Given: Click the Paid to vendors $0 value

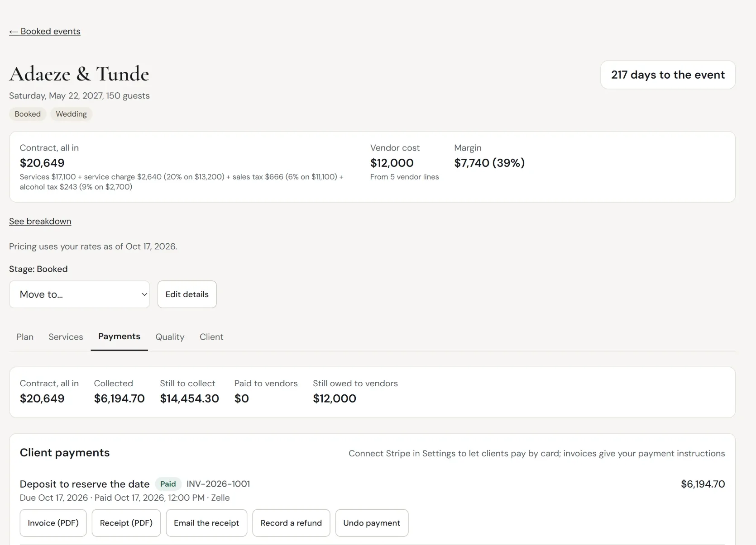Looking at the screenshot, I should (x=242, y=398).
